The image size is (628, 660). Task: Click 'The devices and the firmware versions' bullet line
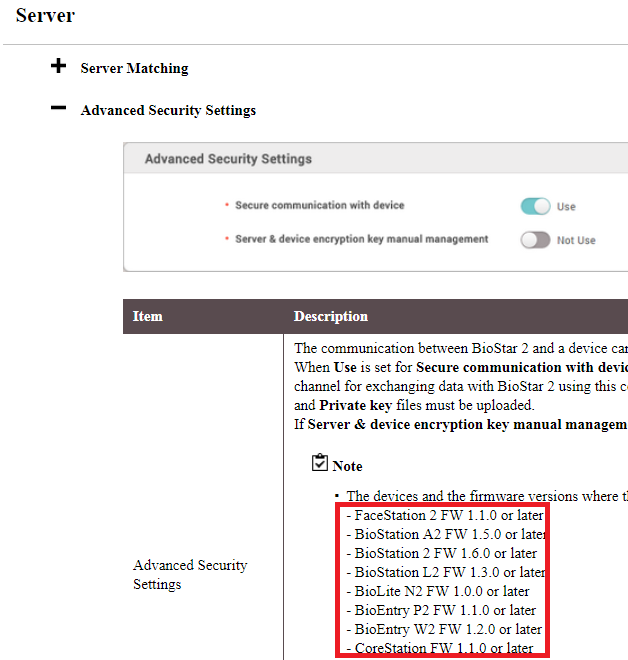click(x=486, y=496)
